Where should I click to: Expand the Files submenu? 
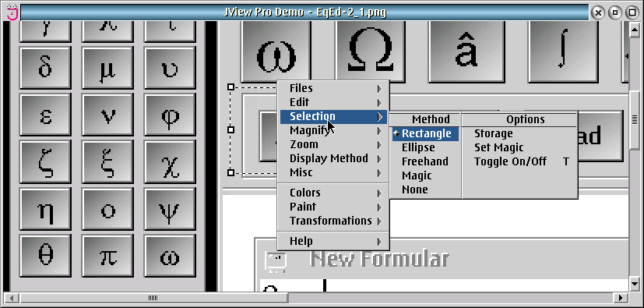click(333, 88)
